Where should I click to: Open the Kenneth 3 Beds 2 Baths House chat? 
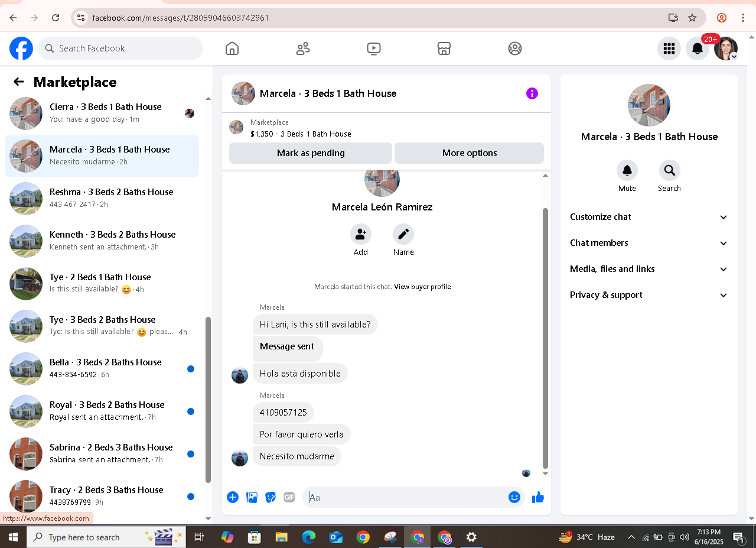coord(102,241)
